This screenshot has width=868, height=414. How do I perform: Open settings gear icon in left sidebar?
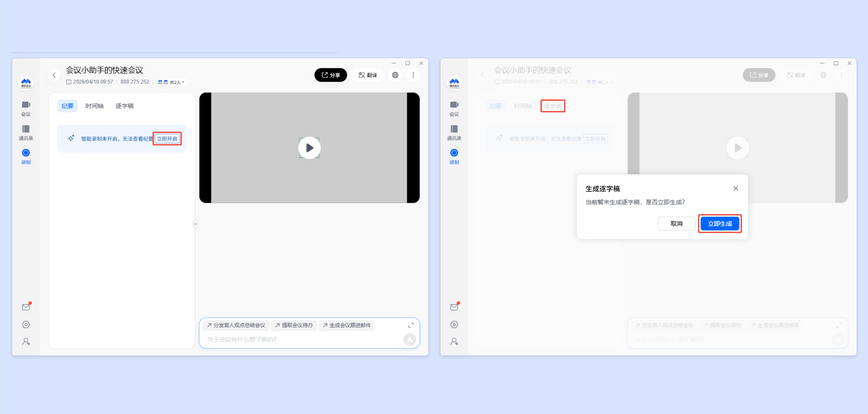(26, 324)
